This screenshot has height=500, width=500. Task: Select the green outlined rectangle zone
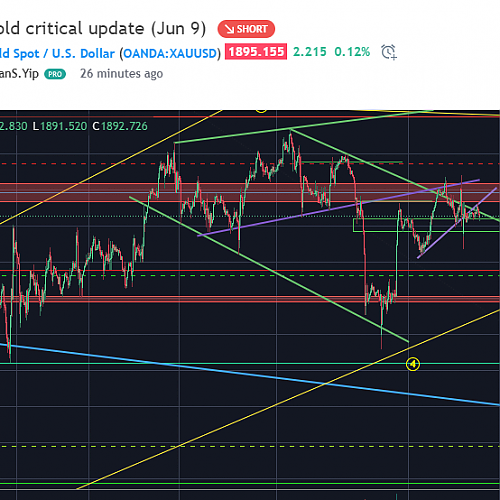coord(426,225)
